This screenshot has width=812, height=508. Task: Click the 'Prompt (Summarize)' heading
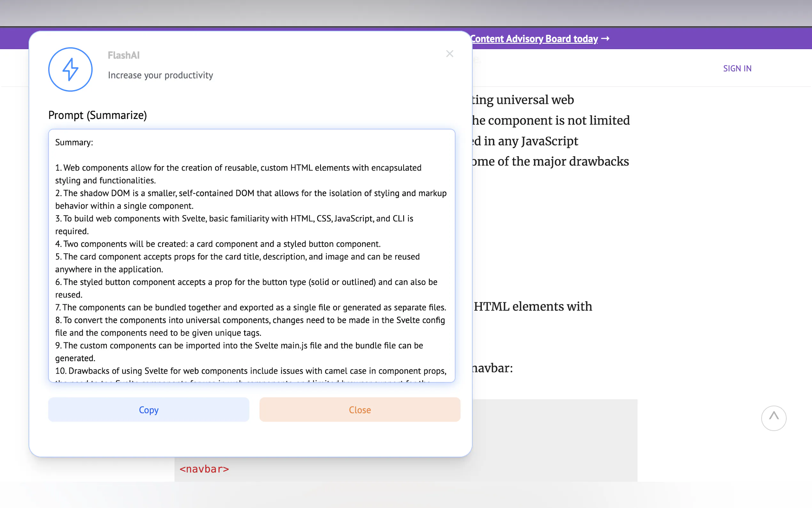(98, 115)
